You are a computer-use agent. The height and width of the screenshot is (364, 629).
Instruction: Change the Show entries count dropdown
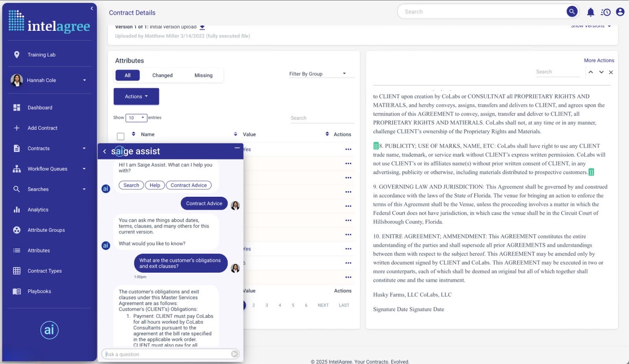pyautogui.click(x=136, y=118)
